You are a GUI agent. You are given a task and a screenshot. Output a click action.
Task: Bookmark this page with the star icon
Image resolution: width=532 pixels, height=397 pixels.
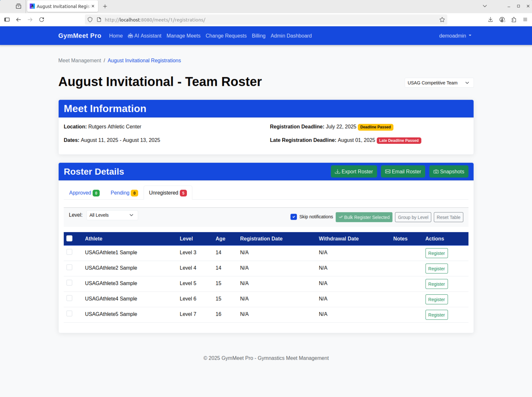(x=442, y=20)
